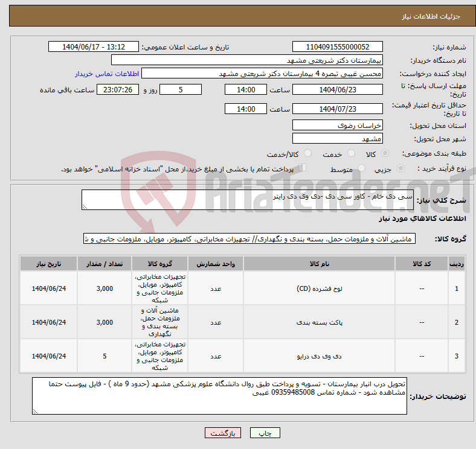Click the ردیف column header
476x449 pixels.
(456, 264)
